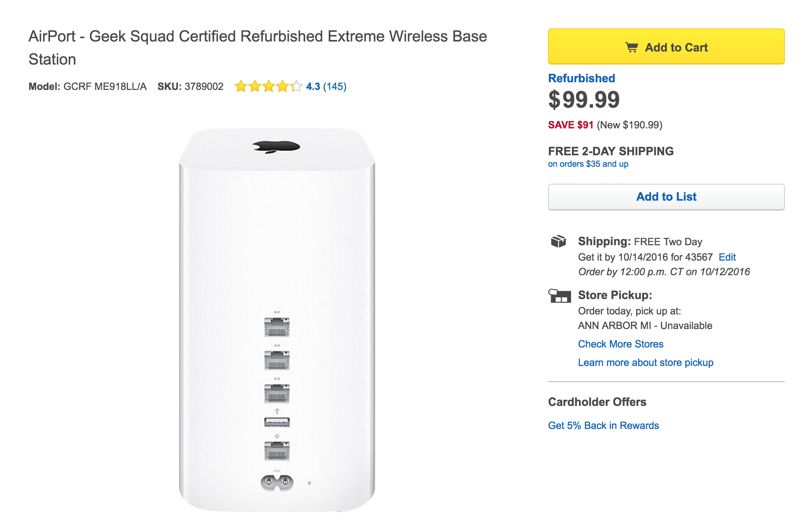Open the 4.3 (145) reviews link
Image resolution: width=811 pixels, height=532 pixels.
pos(326,86)
